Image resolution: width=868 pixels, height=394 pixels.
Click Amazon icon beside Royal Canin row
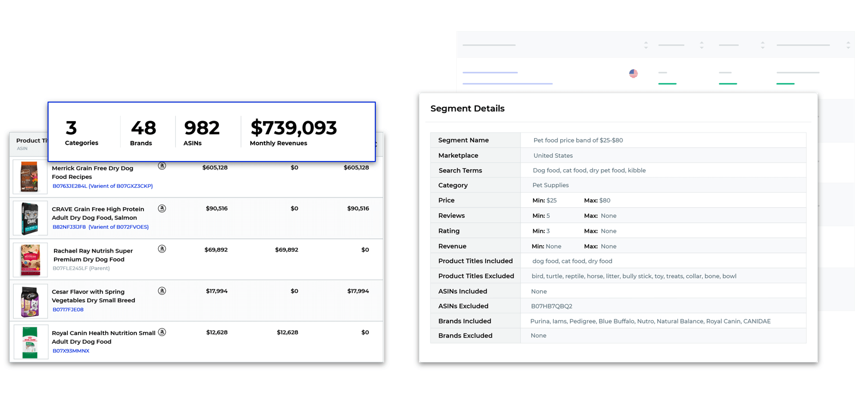pos(162,332)
